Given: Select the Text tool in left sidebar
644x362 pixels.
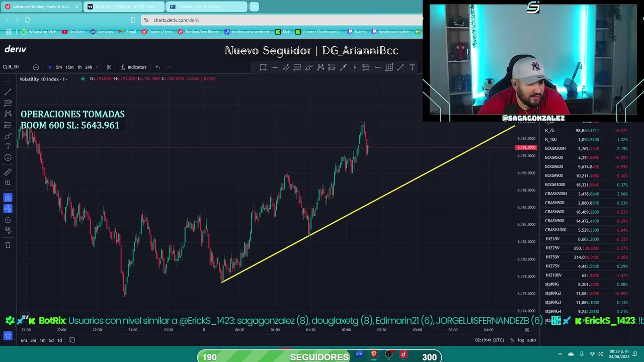Looking at the screenshot, I should (x=8, y=147).
